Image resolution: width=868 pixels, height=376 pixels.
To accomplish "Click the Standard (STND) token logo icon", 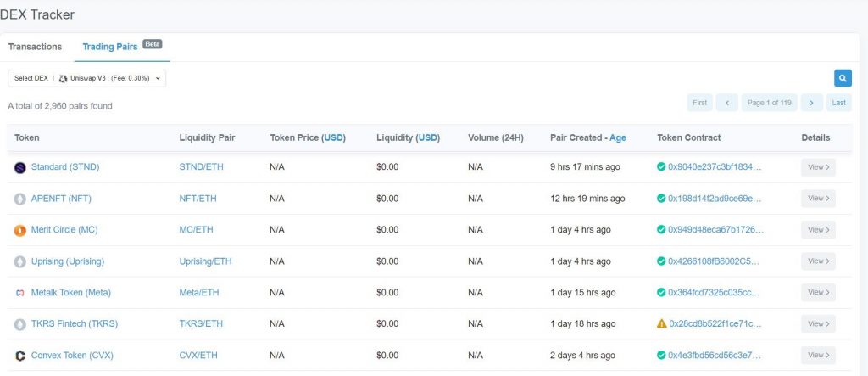I will click(x=20, y=167).
